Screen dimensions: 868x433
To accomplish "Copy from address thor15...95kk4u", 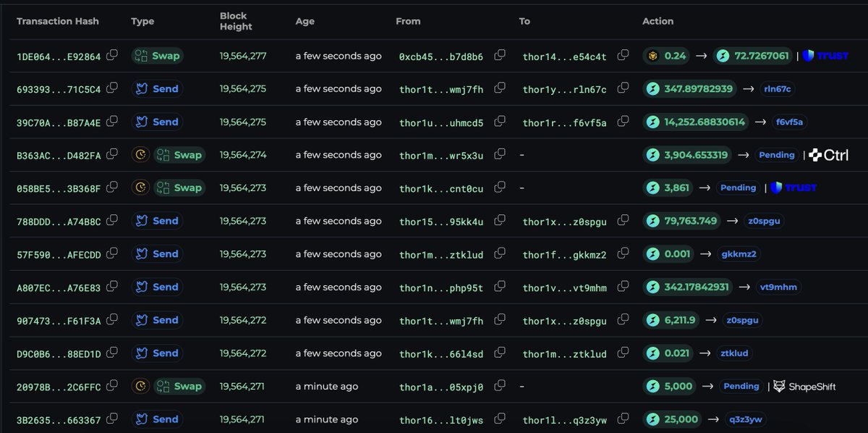I will point(499,221).
